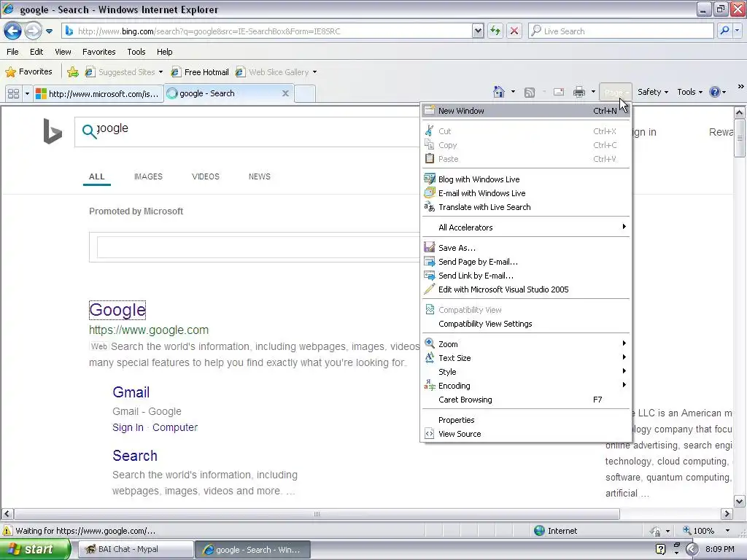Open Compatibility View Settings
Screen dimensions: 747x560
click(x=525, y=324)
